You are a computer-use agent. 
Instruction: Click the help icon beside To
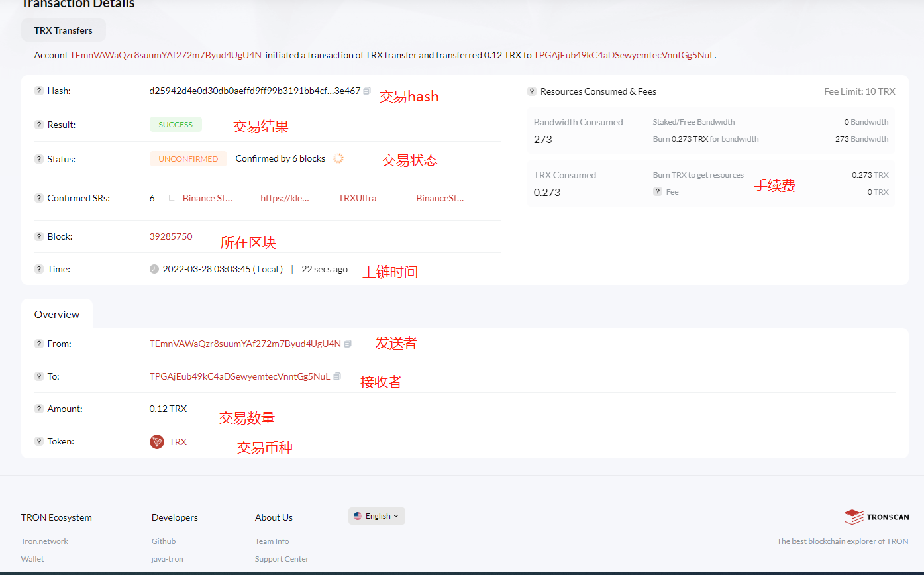(x=39, y=376)
